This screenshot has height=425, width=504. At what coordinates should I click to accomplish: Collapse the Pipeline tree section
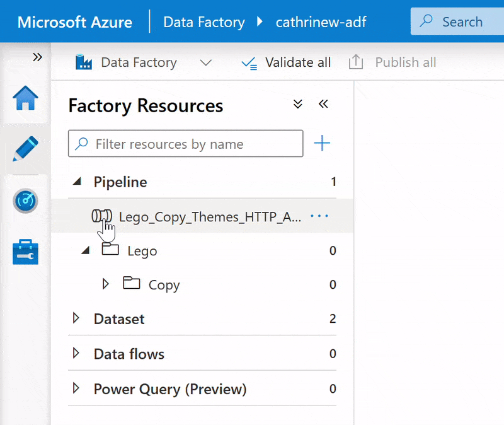pyautogui.click(x=77, y=182)
